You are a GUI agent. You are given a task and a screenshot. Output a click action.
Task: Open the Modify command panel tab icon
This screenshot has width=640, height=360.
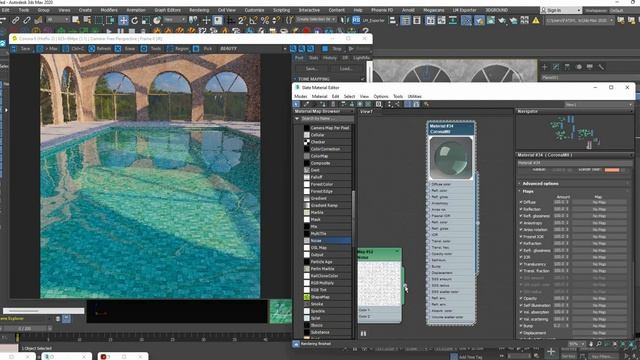tap(556, 67)
